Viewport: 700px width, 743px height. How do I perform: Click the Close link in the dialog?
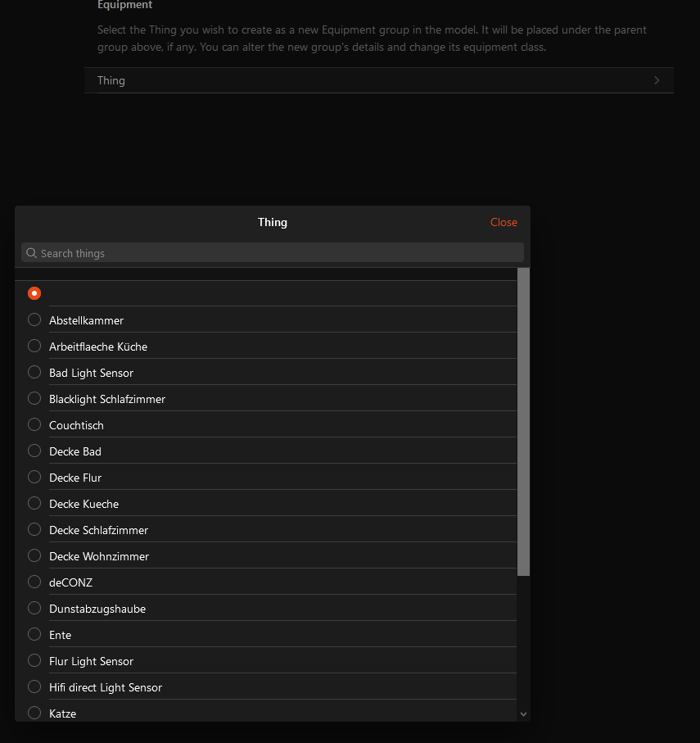[504, 222]
